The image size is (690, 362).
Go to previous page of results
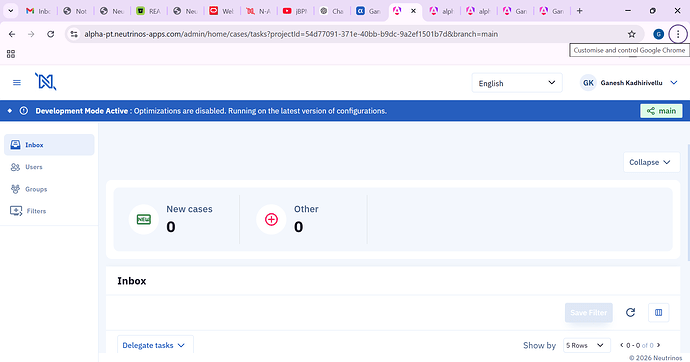tap(622, 345)
